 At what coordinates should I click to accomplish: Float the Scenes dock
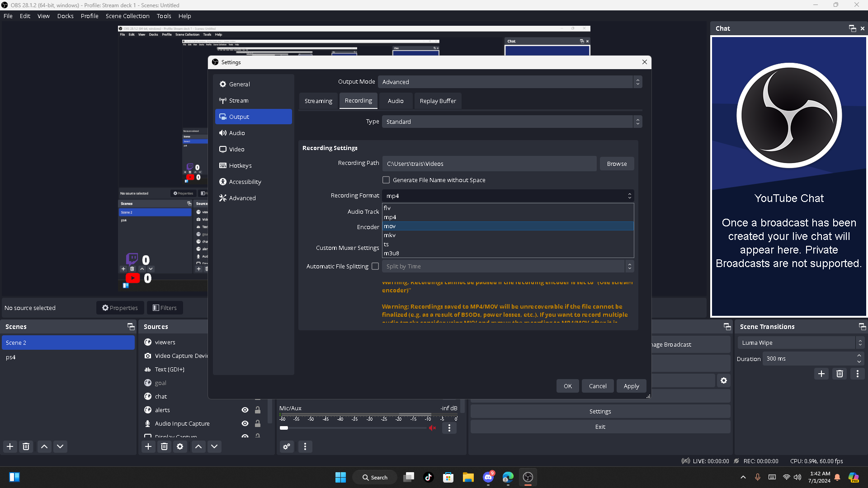pyautogui.click(x=131, y=327)
